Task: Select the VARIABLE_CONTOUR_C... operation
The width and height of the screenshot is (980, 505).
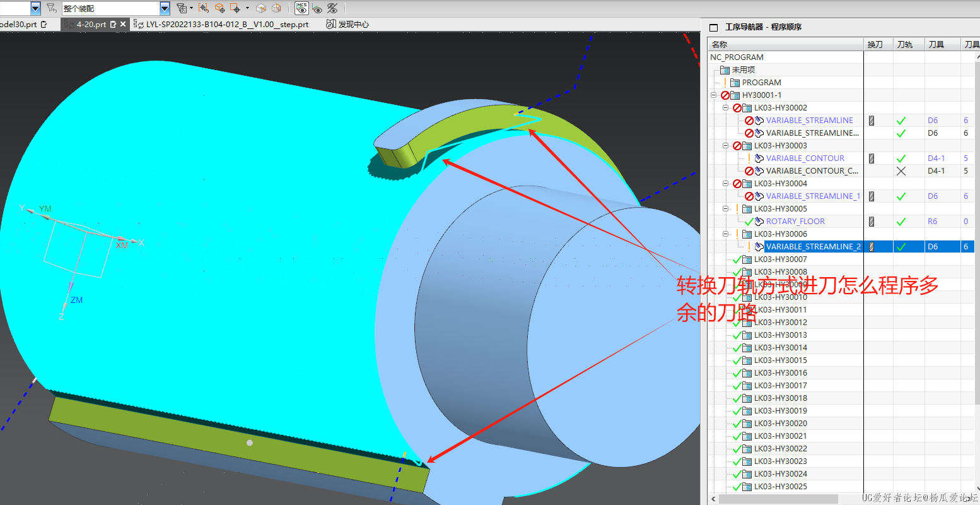Action: pyautogui.click(x=812, y=171)
